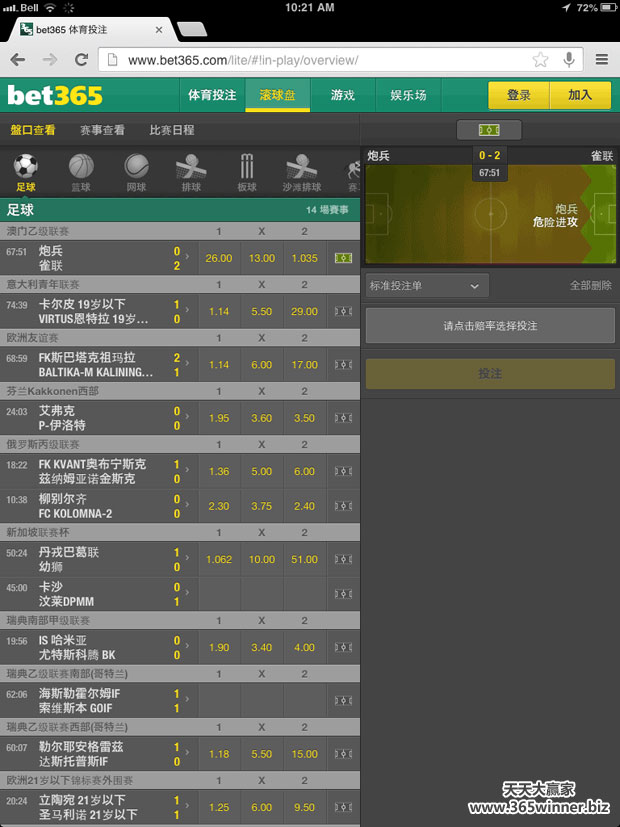Image resolution: width=620 pixels, height=827 pixels.
Task: Switch to 盘口查看 overview view
Action: 33,130
